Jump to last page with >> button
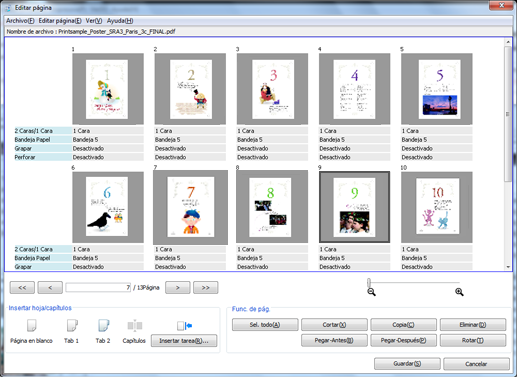Image resolution: width=517 pixels, height=377 pixels. (206, 288)
